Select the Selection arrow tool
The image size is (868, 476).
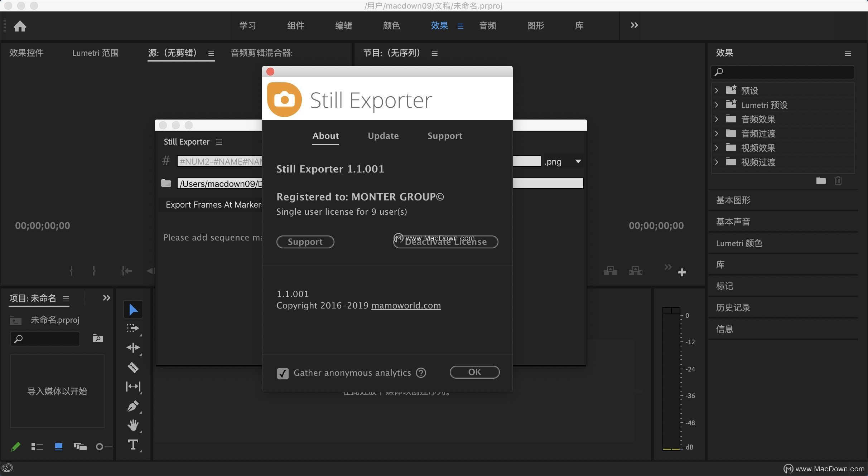[x=133, y=310]
